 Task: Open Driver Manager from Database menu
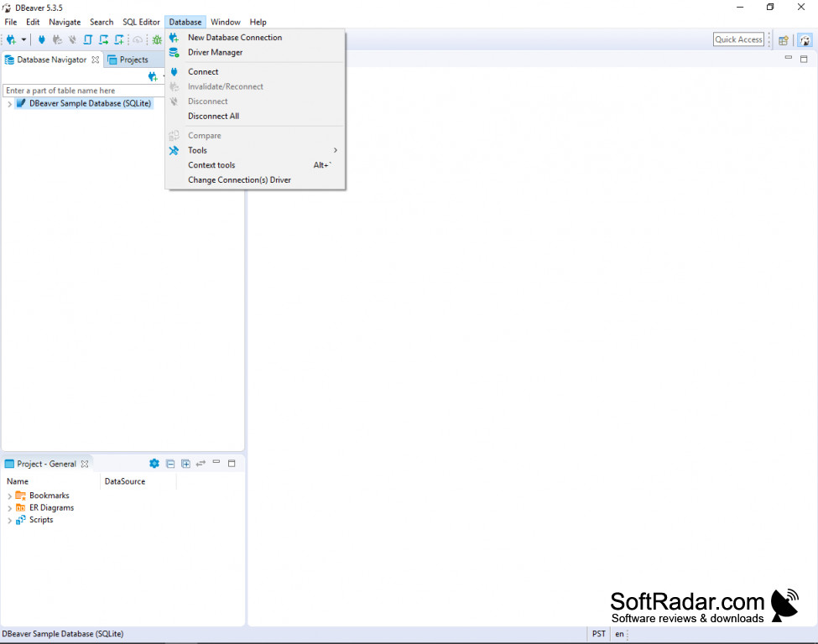(255, 52)
